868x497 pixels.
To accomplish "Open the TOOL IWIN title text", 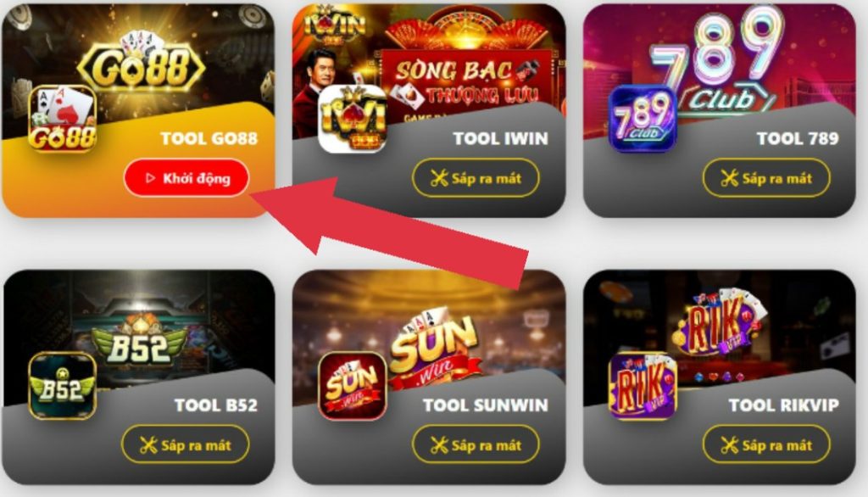I will click(500, 138).
